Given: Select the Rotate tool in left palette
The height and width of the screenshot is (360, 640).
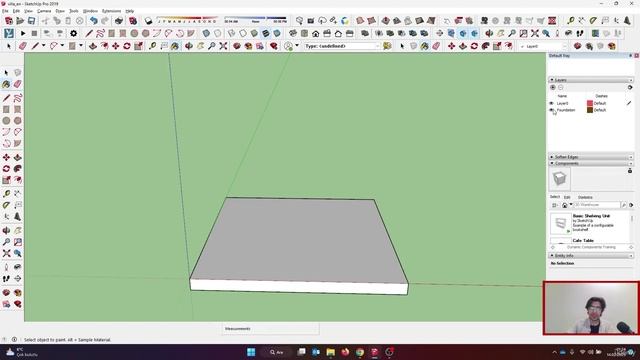Looking at the screenshot, I should 6,169.
